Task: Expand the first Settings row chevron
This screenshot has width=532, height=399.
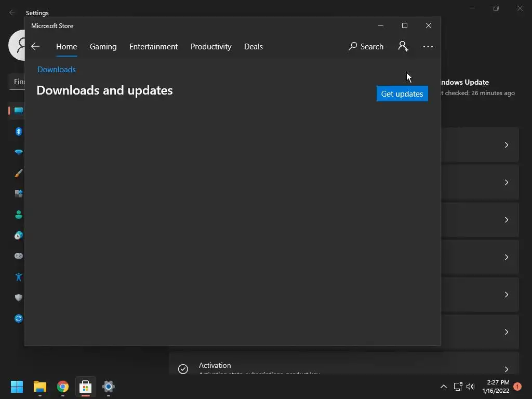Action: pyautogui.click(x=506, y=145)
